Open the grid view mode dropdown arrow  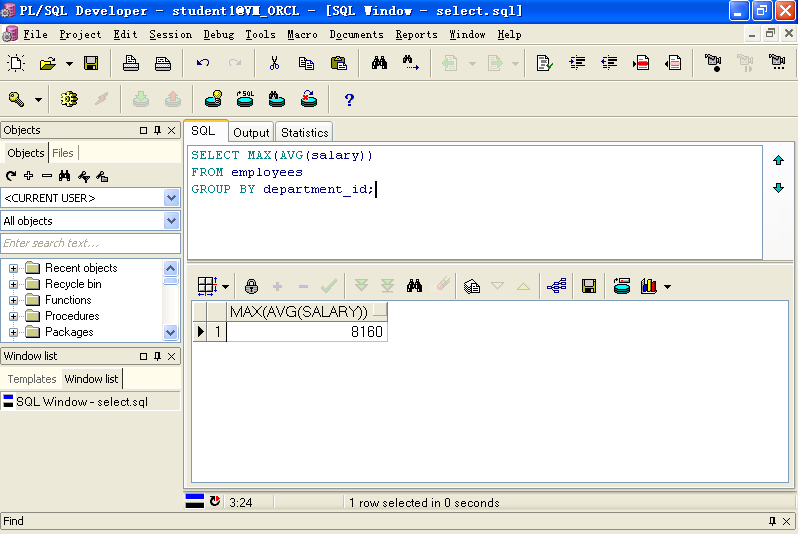point(225,287)
